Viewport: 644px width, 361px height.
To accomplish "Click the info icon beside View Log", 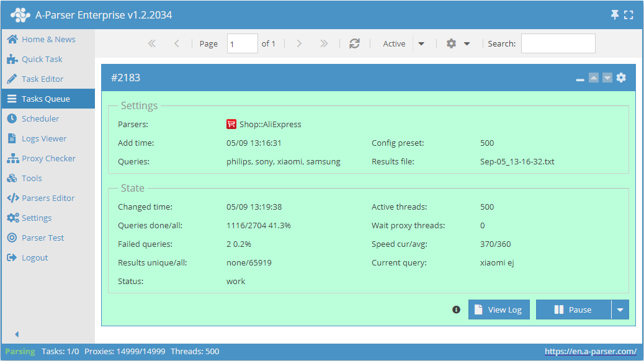I will point(457,310).
